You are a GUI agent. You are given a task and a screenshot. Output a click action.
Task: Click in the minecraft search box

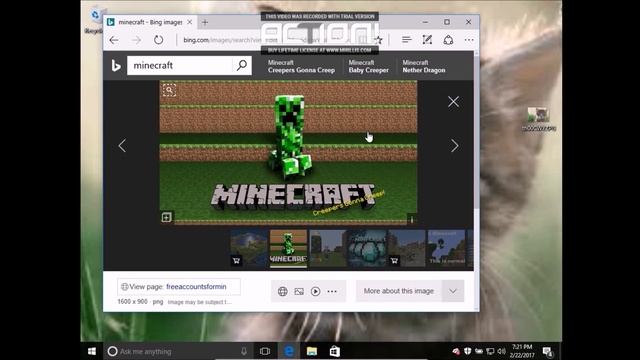click(180, 65)
